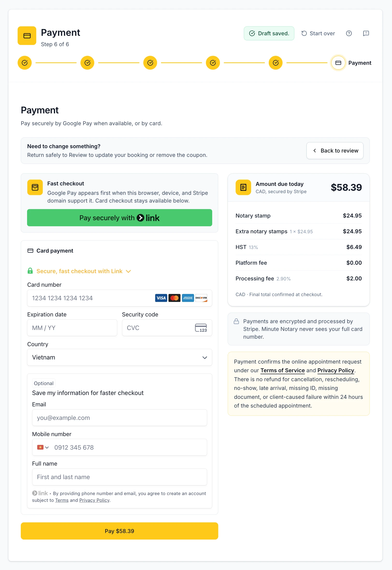Select the third completed step checkmark
The image size is (392, 570).
(150, 63)
